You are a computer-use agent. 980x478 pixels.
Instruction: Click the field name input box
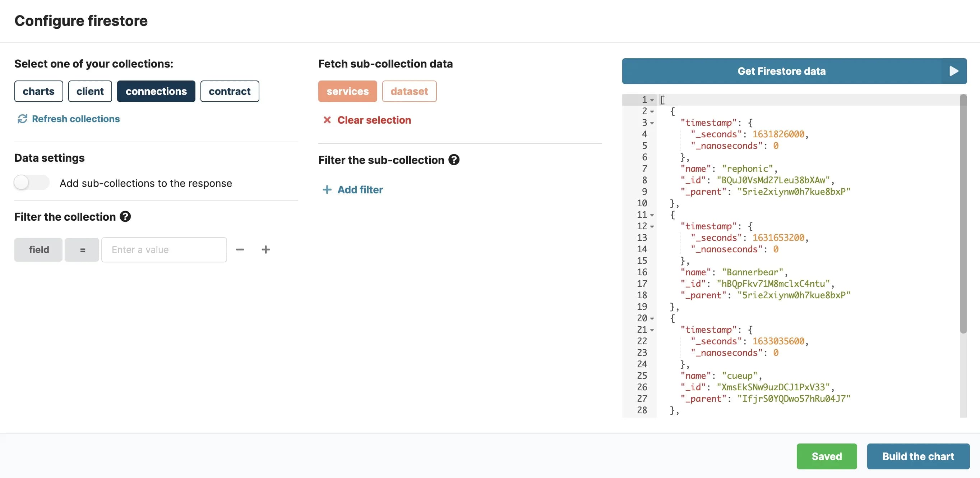pos(38,250)
